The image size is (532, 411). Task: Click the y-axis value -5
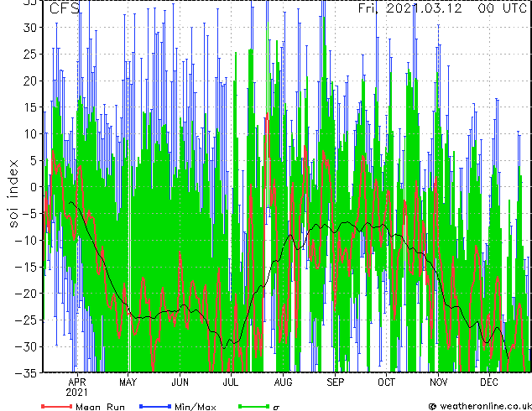pyautogui.click(x=30, y=214)
